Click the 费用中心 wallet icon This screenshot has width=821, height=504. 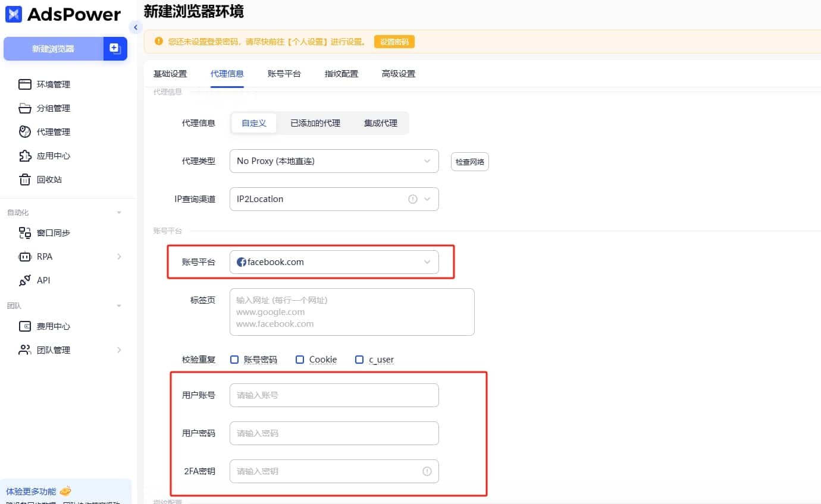coord(25,326)
